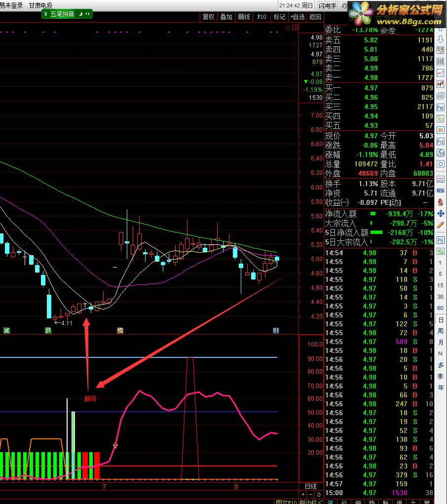
Task: Click the 净流入额 -939.4万 row
Action: 379,213
